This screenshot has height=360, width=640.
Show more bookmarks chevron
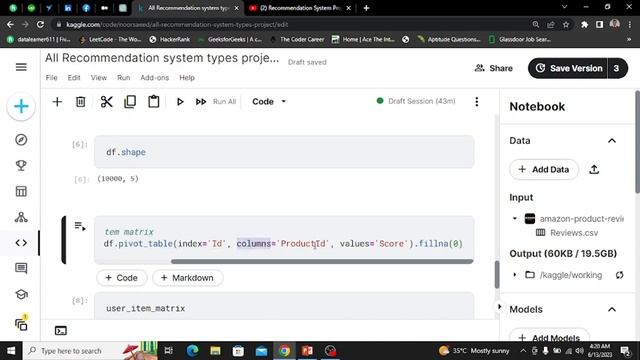pos(629,39)
